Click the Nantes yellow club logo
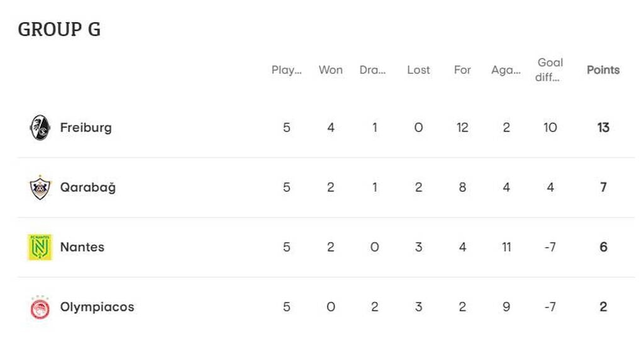Image resolution: width=644 pixels, height=348 pixels. click(40, 247)
